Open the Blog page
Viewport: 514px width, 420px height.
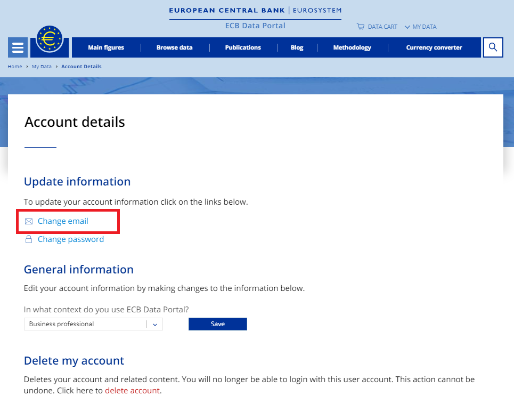coord(297,47)
